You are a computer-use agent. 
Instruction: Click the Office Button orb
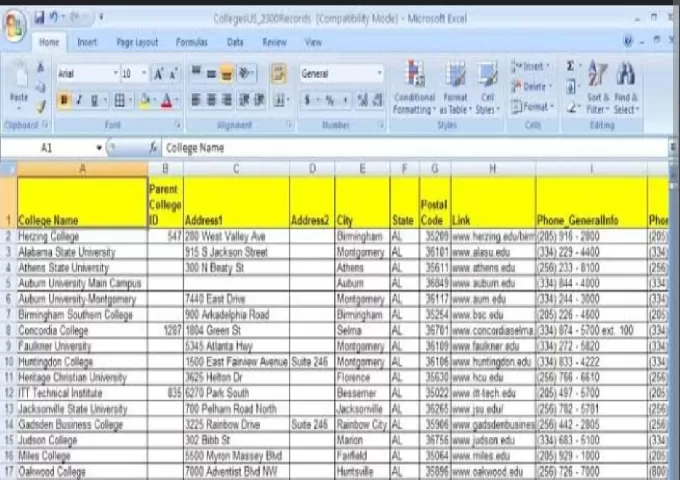click(15, 23)
